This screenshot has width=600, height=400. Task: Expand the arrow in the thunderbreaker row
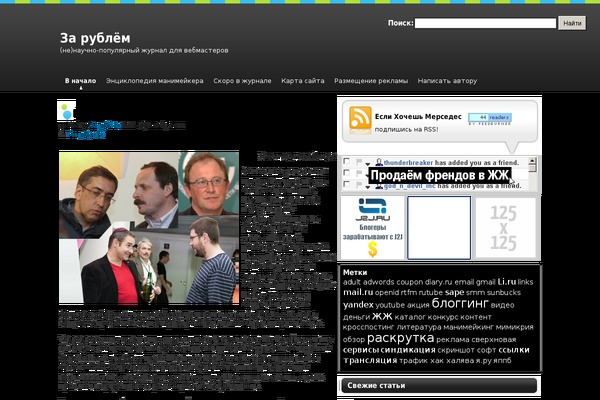pos(368,164)
